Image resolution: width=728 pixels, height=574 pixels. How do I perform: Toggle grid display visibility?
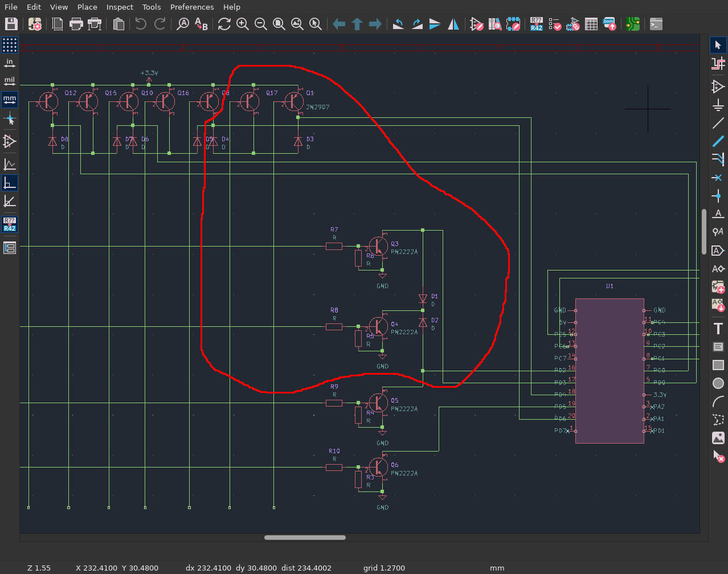pyautogui.click(x=10, y=44)
